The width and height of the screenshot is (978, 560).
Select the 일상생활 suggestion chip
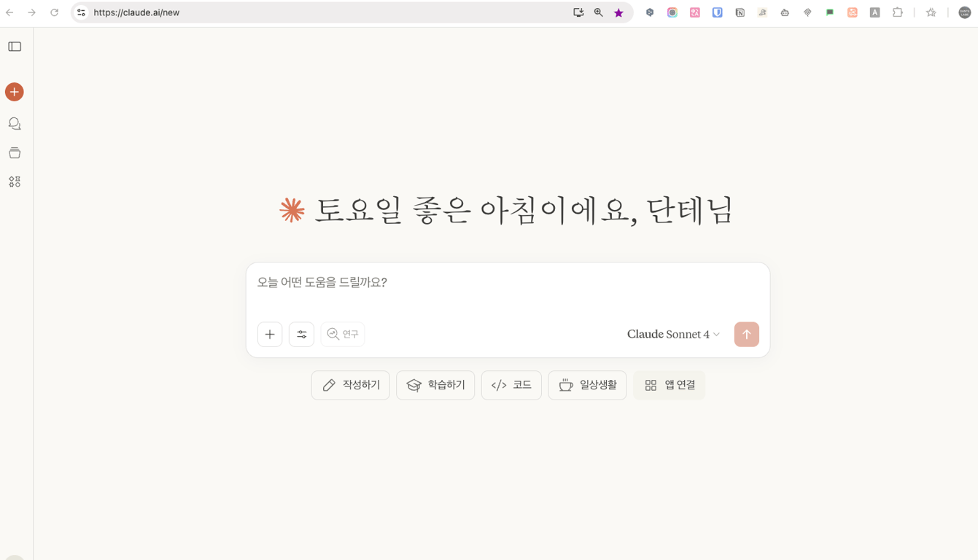[587, 385]
